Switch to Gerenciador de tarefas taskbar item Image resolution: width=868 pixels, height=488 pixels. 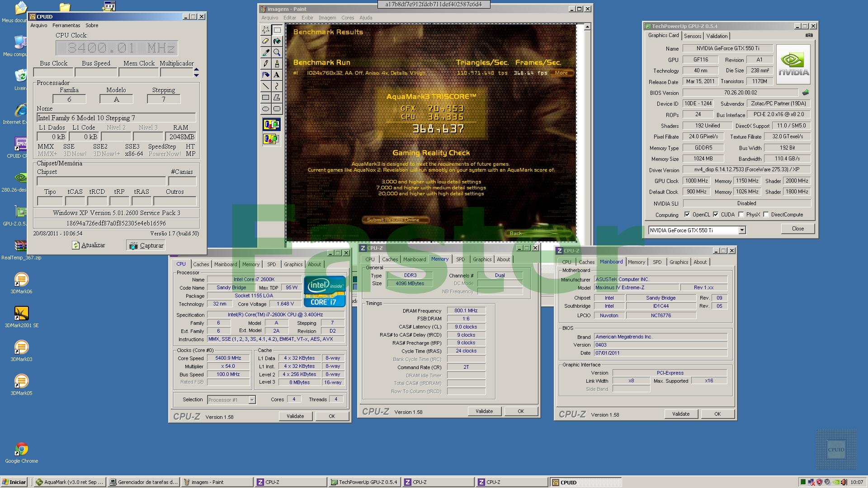click(x=144, y=482)
